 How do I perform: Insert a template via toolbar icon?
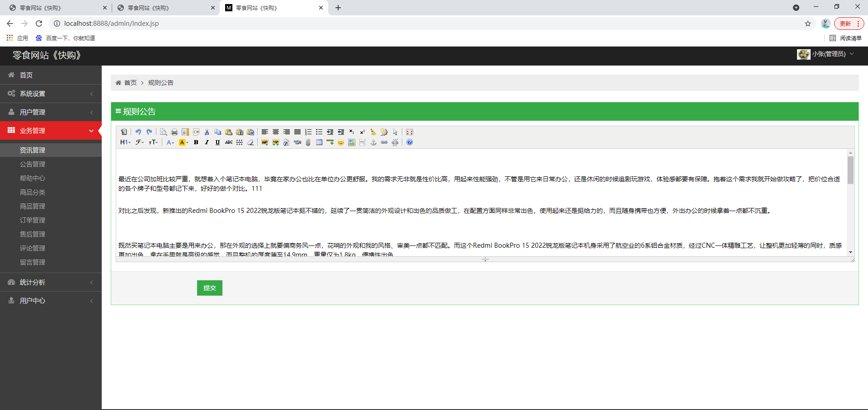point(185,132)
